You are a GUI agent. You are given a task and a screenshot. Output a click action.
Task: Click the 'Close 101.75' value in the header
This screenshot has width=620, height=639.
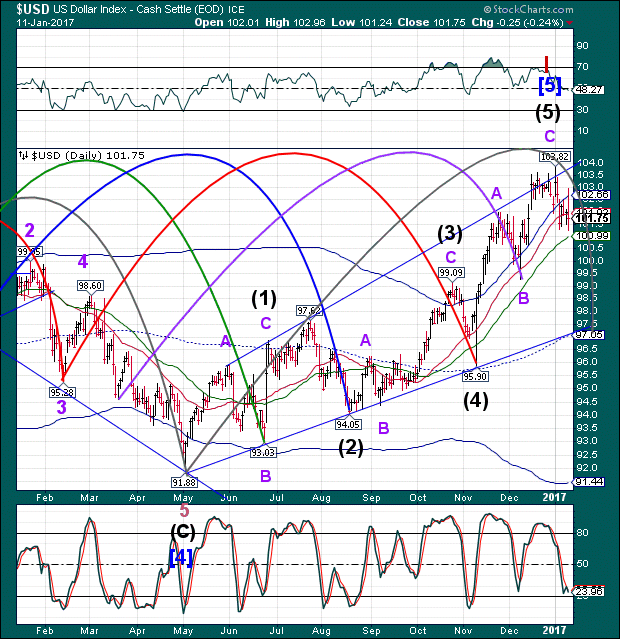pos(431,22)
